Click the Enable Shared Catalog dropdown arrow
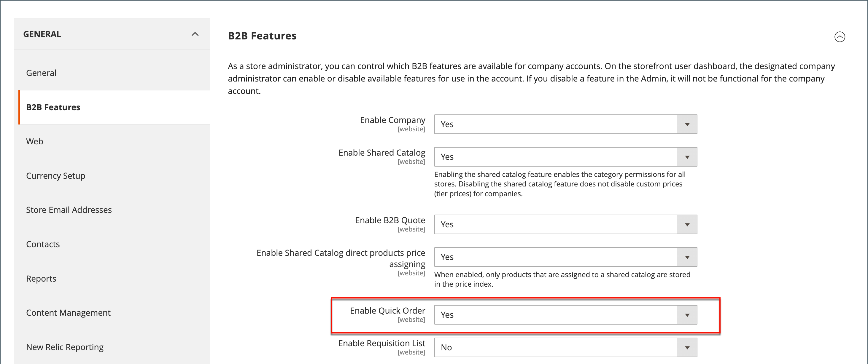868x364 pixels. (x=687, y=157)
